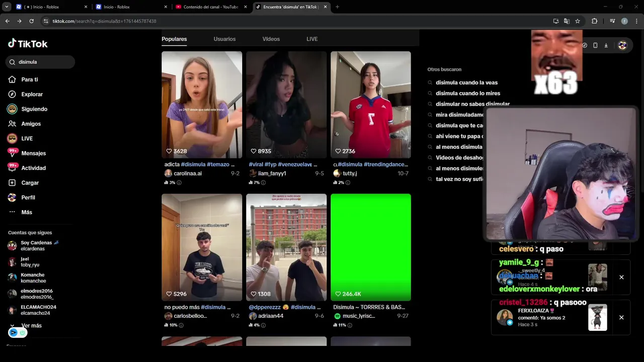Open followed account ELCAMACHO24

click(32, 310)
